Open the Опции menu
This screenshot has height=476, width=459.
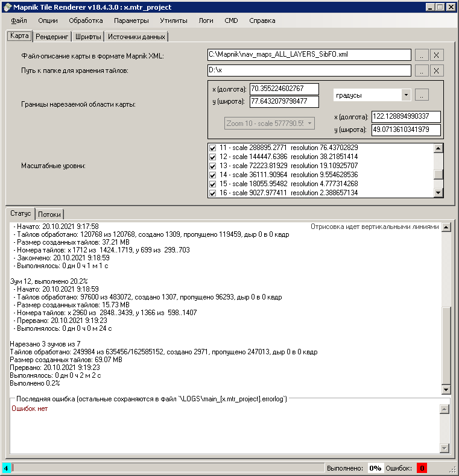[48, 20]
